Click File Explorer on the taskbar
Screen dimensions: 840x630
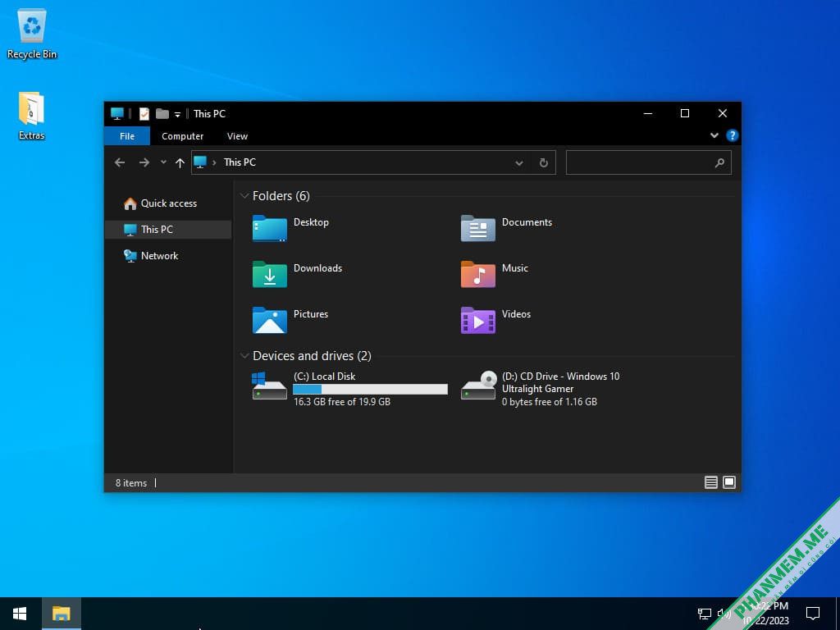click(x=62, y=614)
